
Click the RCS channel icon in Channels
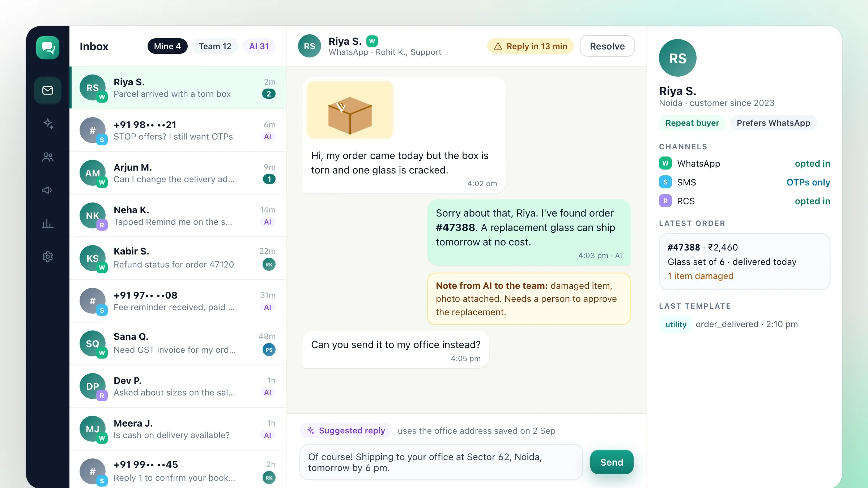point(665,201)
